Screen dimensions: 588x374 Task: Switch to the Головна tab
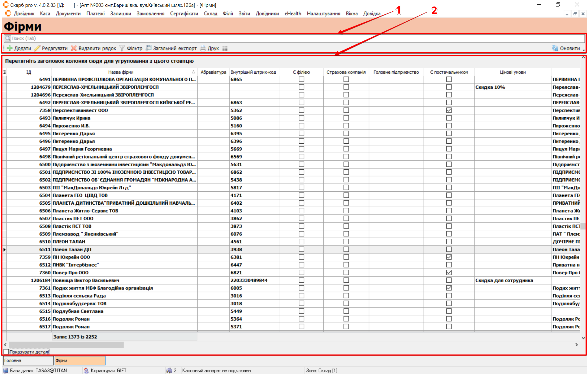click(28, 360)
